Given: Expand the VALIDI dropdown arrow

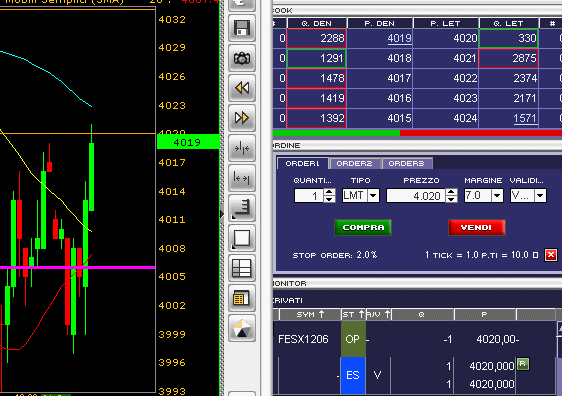Looking at the screenshot, I should coord(540,196).
